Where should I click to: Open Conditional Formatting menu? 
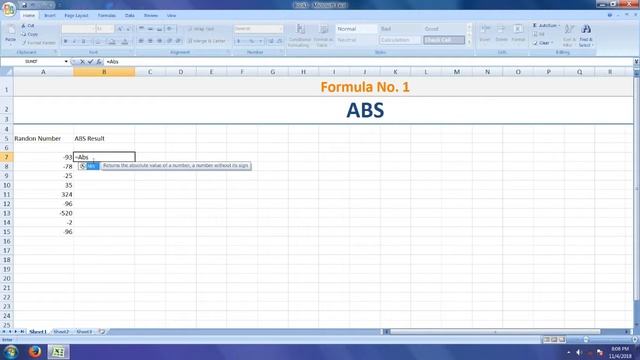(x=300, y=36)
